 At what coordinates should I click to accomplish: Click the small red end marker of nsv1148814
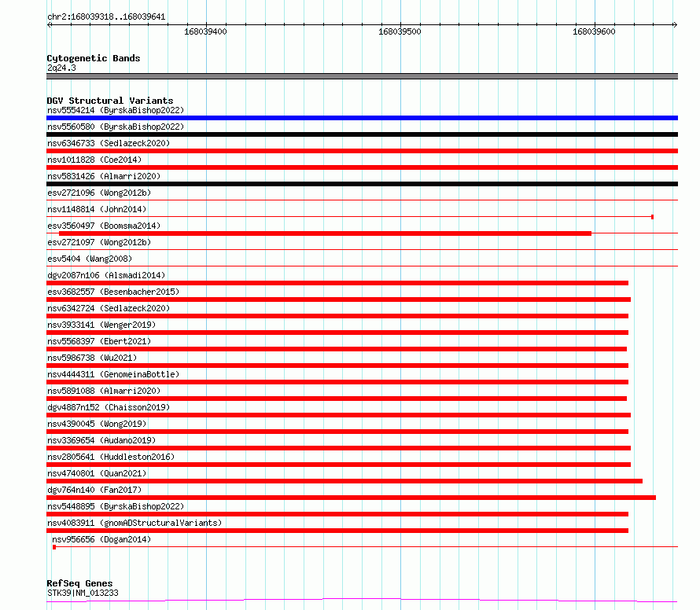[652, 217]
